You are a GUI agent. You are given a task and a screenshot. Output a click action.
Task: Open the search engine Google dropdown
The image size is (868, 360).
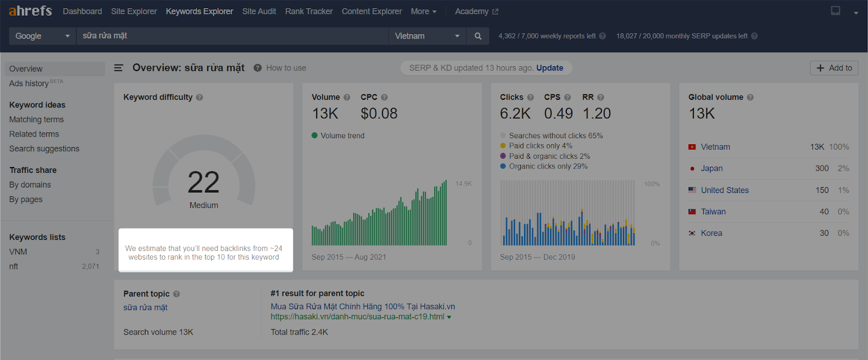(42, 36)
